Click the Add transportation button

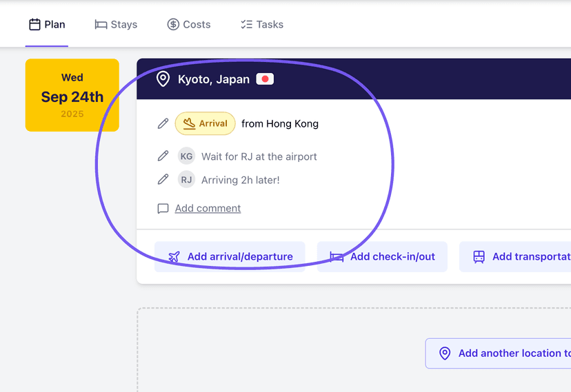(517, 256)
